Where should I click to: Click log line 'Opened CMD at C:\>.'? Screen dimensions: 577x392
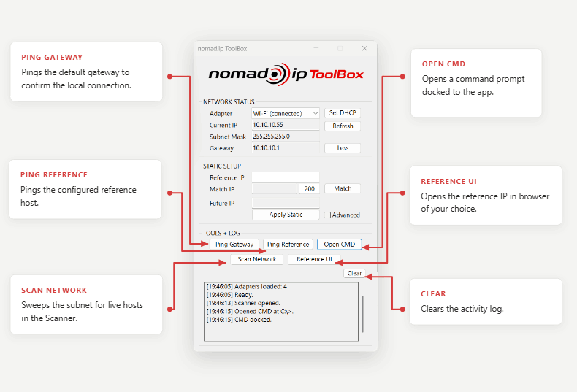pyautogui.click(x=250, y=312)
